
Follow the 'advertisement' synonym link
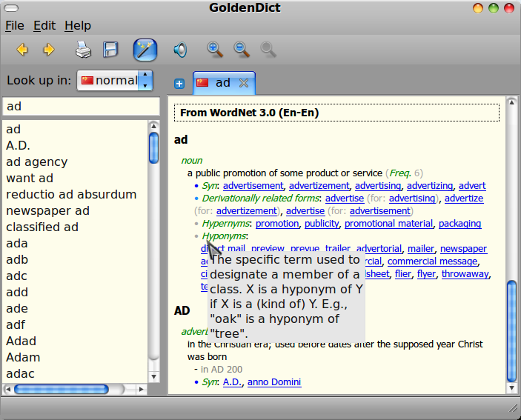coord(253,186)
